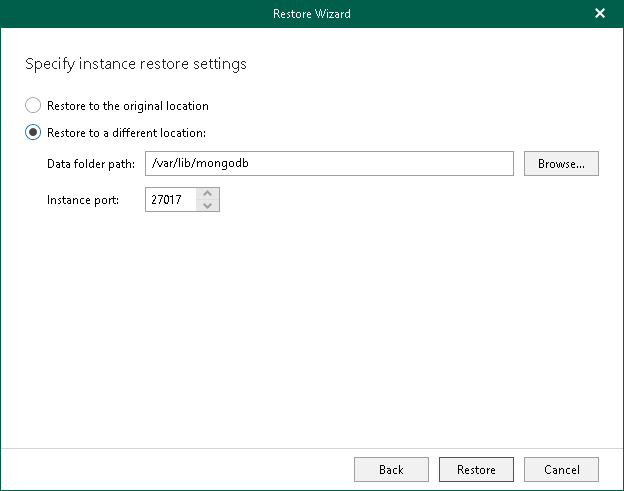
Task: Decrease instance port with the down arrow
Action: [208, 205]
